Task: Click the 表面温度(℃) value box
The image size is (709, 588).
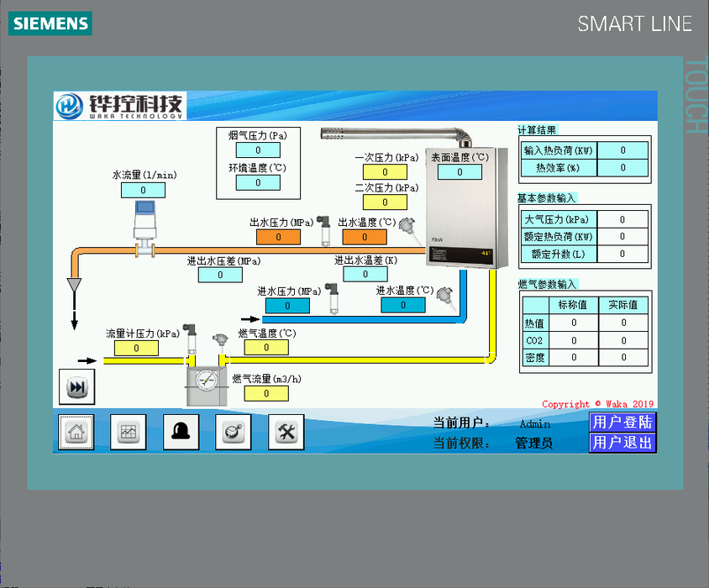Action: pyautogui.click(x=460, y=172)
